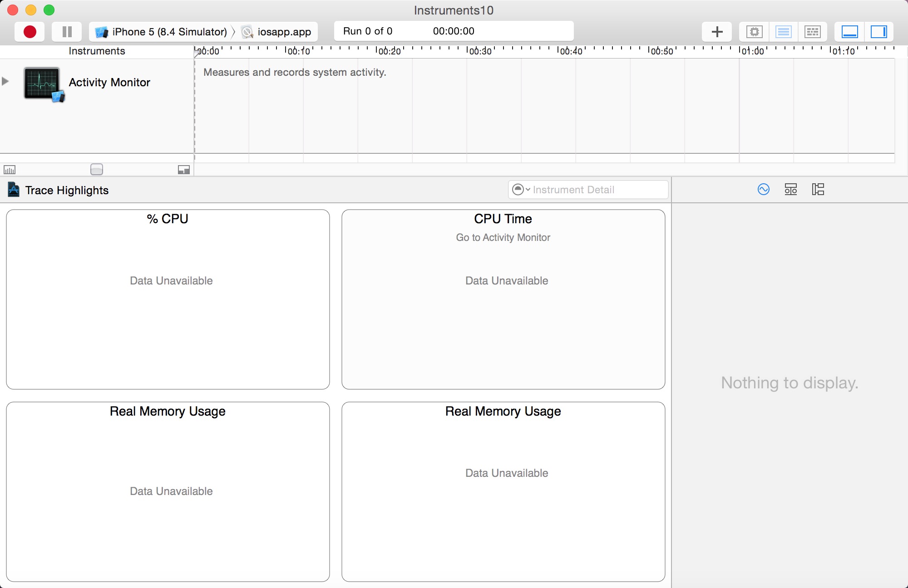The width and height of the screenshot is (908, 588).
Task: Click the 01:00 mark on the timeline ruler
Action: tap(753, 51)
